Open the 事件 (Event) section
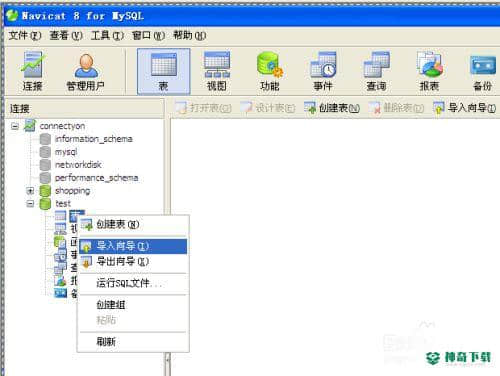Image resolution: width=500 pixels, height=376 pixels. (323, 71)
